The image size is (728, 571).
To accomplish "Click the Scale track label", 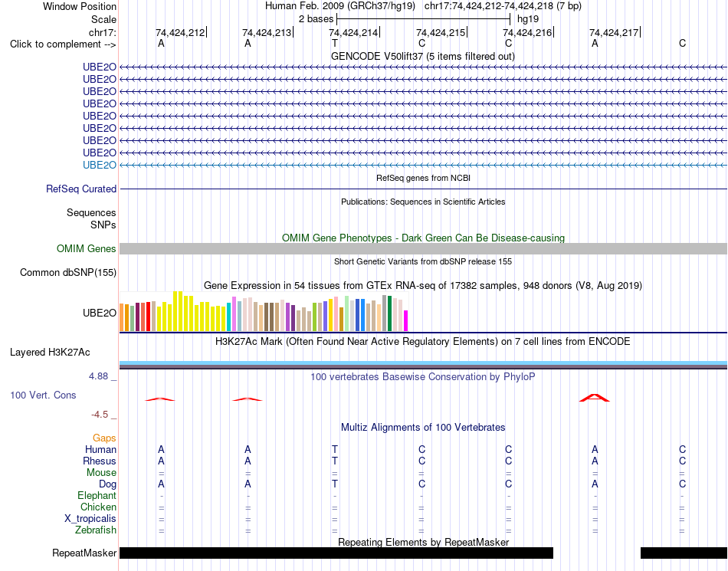I will coord(103,19).
